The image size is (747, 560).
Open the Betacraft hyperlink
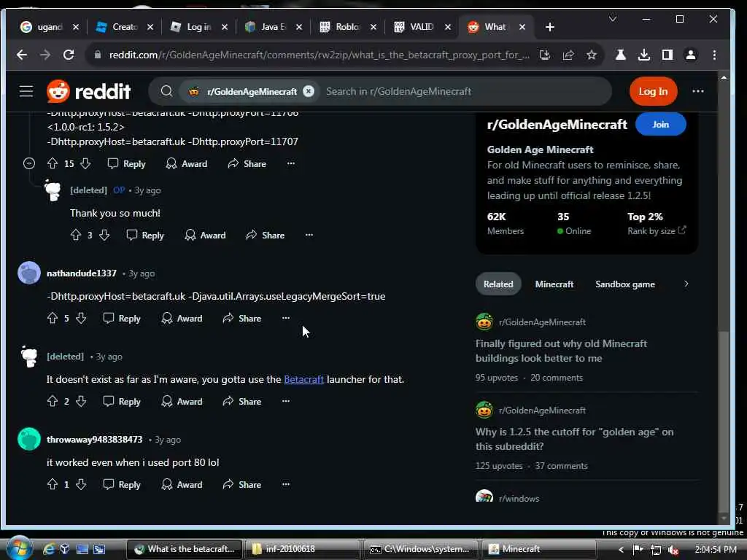[304, 379]
